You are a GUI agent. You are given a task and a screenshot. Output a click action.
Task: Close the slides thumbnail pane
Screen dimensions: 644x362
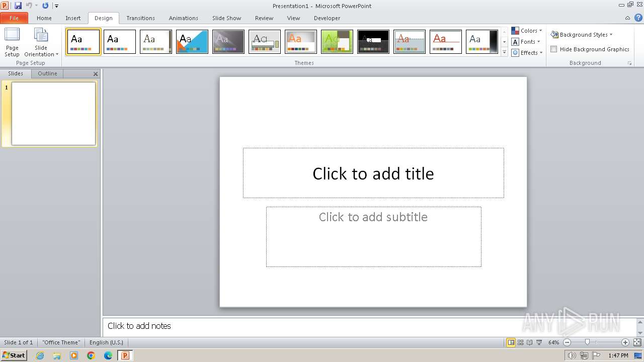coord(96,74)
